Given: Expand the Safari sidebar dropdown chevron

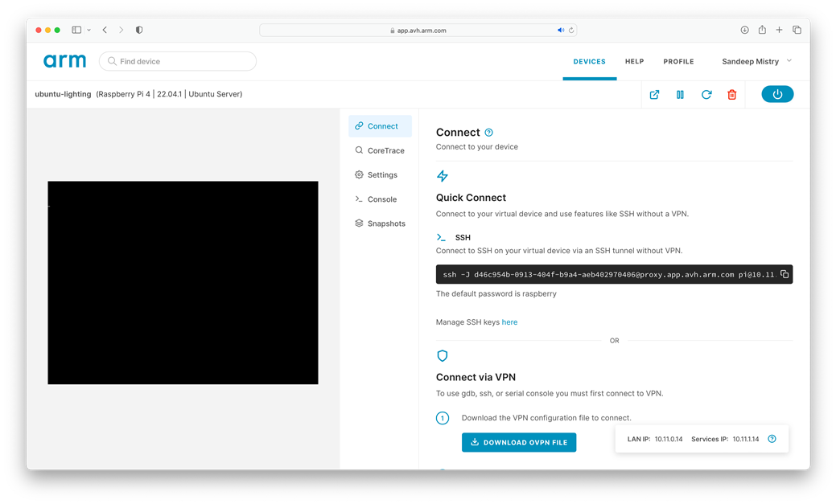Looking at the screenshot, I should (89, 31).
